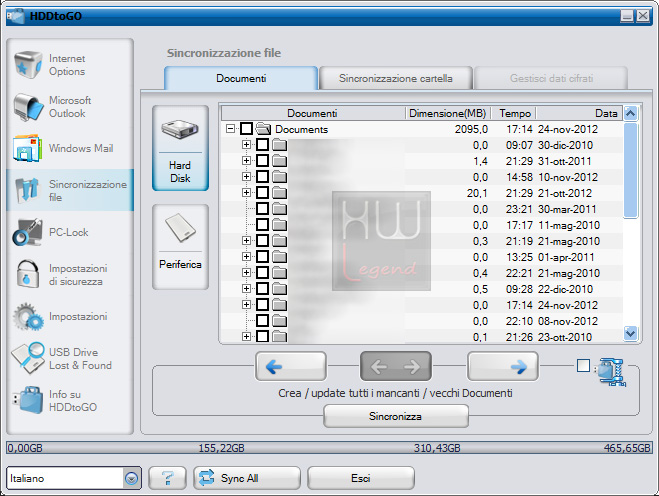
Task: Check the folder dated 01-apr-2011
Action: pyautogui.click(x=263, y=256)
